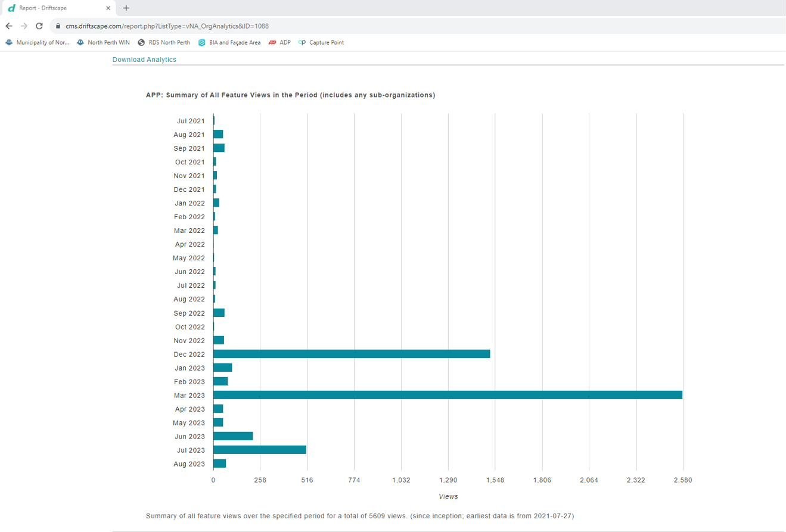Click the Aug 2023 bar in chart

point(219,463)
